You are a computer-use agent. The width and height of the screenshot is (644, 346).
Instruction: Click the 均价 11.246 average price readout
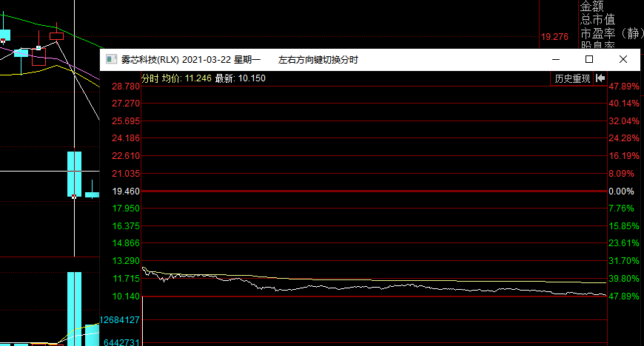click(187, 78)
